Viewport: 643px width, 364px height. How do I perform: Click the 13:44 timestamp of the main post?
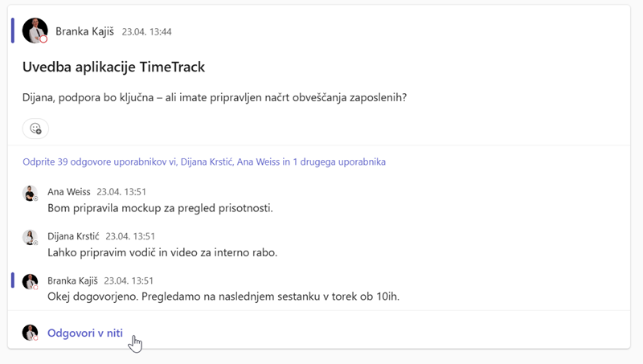146,32
